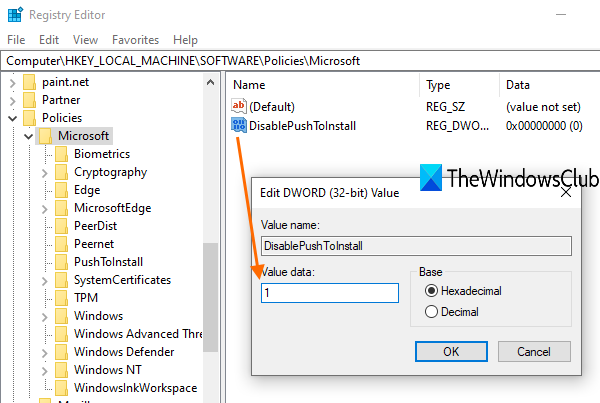Click the PushToInstall folder icon

tap(62, 262)
